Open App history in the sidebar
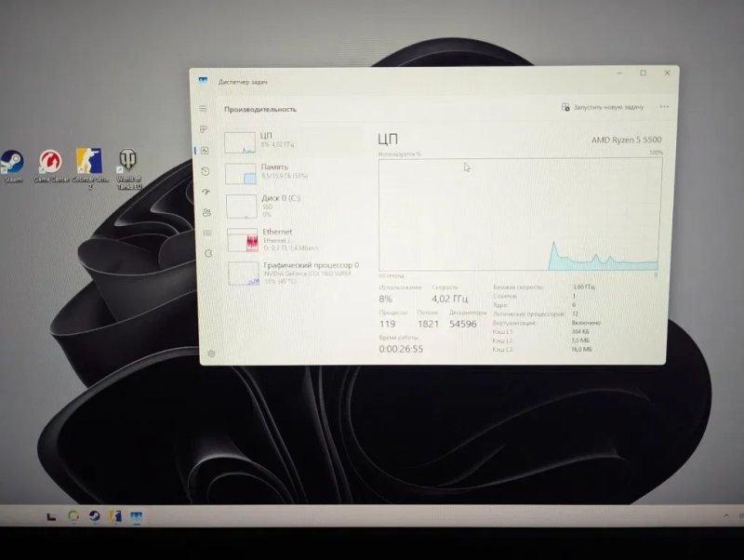This screenshot has width=744, height=560. pos(205,171)
